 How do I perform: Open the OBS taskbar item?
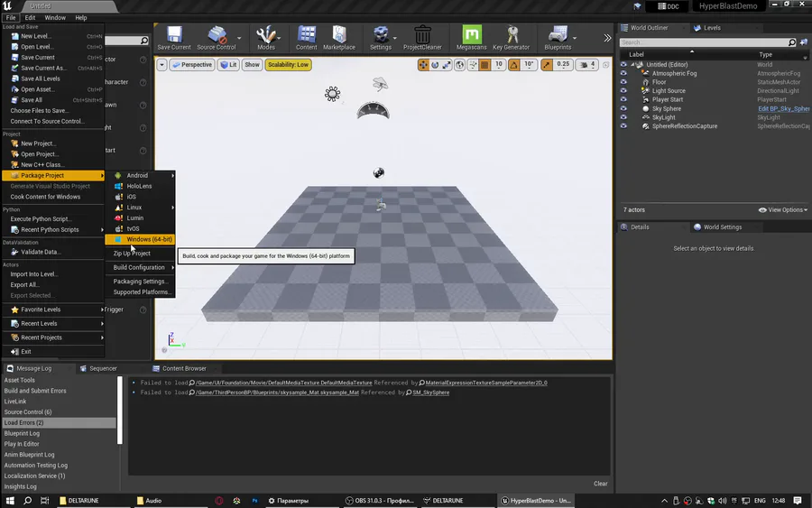click(380, 500)
